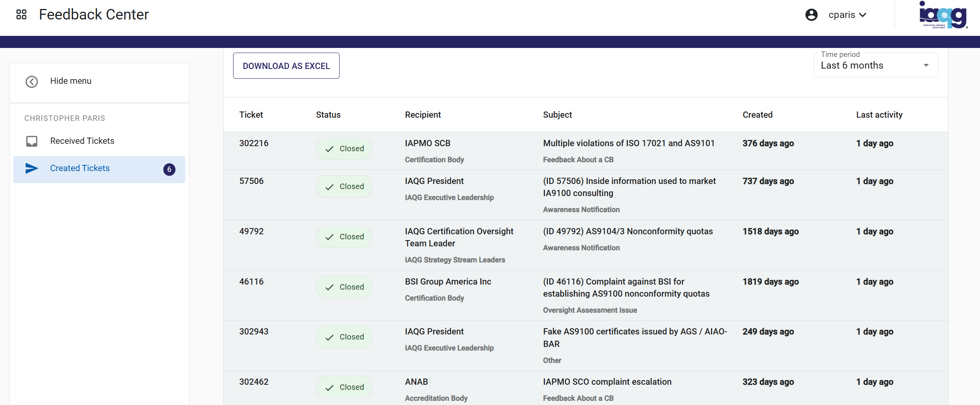Click Hide menu label
This screenshot has width=980, height=405.
(71, 81)
